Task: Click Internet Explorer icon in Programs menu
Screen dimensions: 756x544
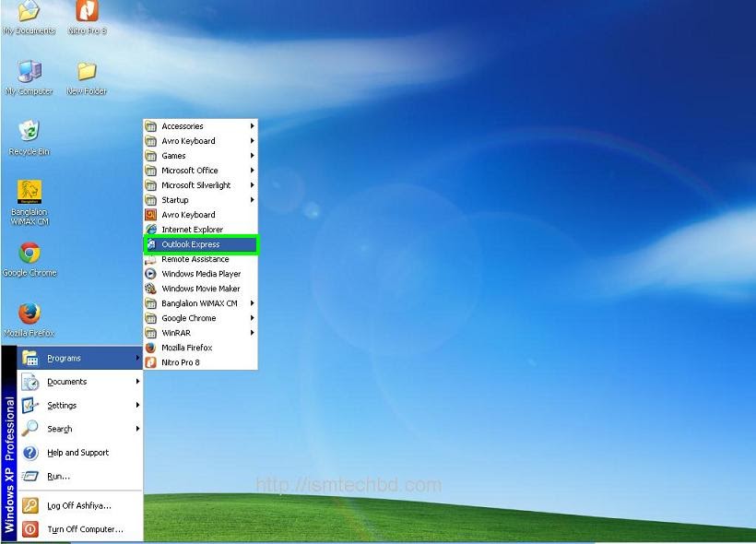Action: click(x=151, y=230)
